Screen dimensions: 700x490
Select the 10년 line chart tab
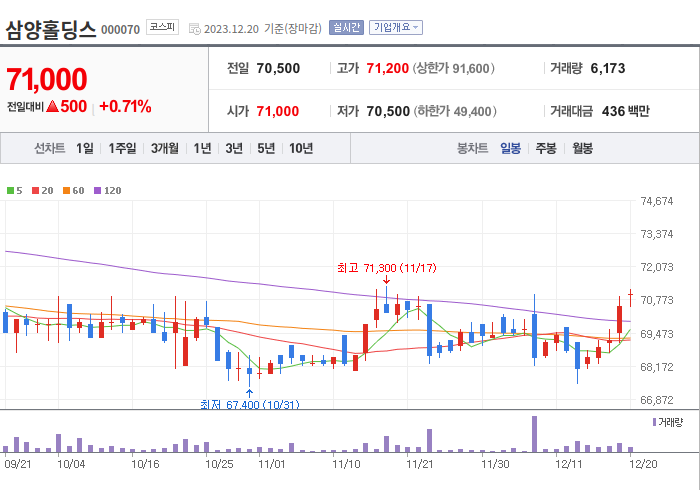(x=301, y=148)
